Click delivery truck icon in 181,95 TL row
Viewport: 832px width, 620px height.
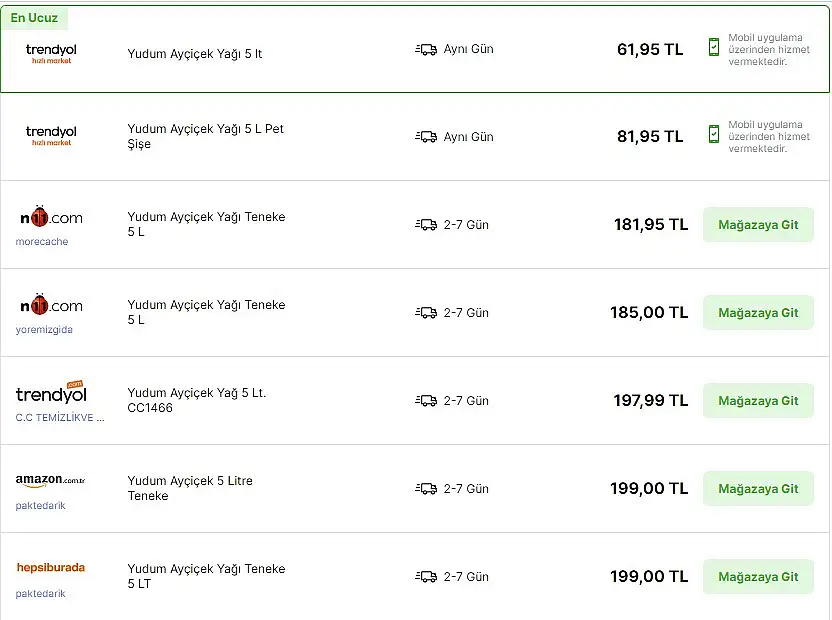point(426,225)
